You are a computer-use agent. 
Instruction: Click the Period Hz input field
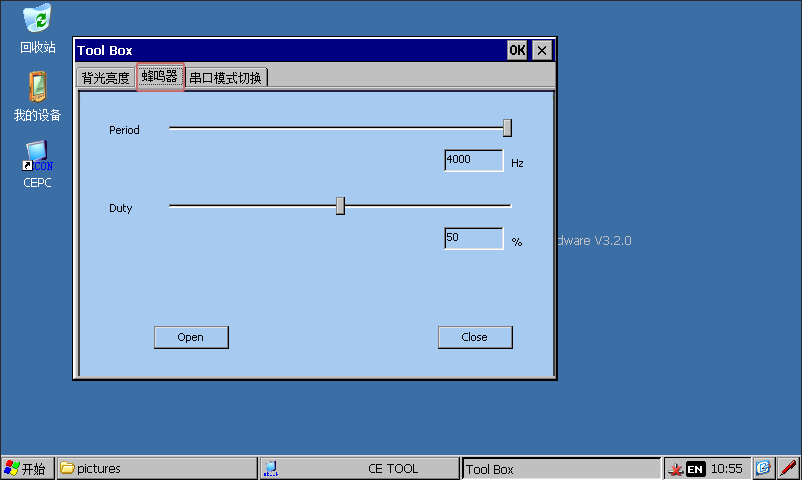(x=473, y=160)
